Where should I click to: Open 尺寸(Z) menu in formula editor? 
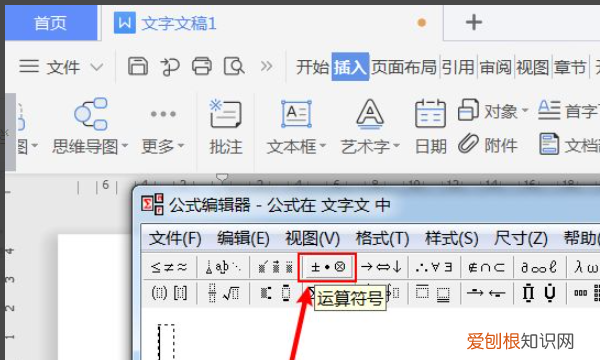click(521, 239)
